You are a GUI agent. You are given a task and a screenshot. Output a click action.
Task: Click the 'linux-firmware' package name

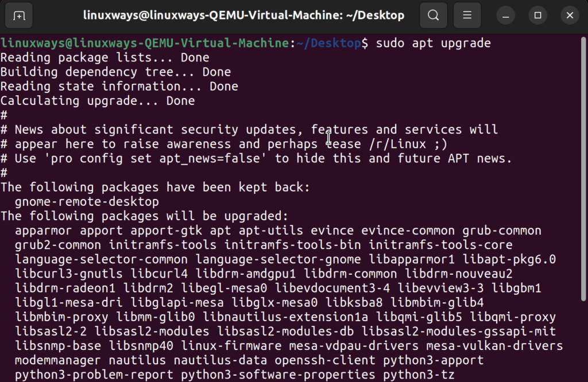click(x=231, y=346)
